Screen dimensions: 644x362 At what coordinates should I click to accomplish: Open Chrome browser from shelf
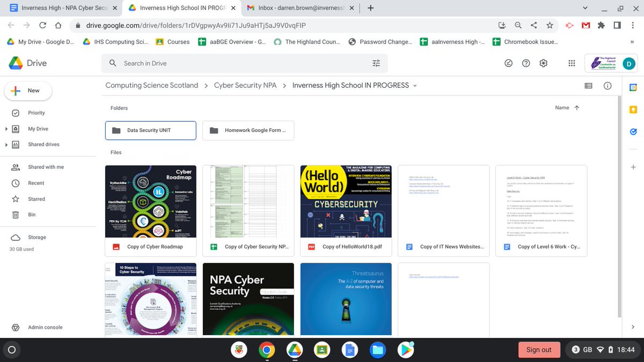point(267,350)
